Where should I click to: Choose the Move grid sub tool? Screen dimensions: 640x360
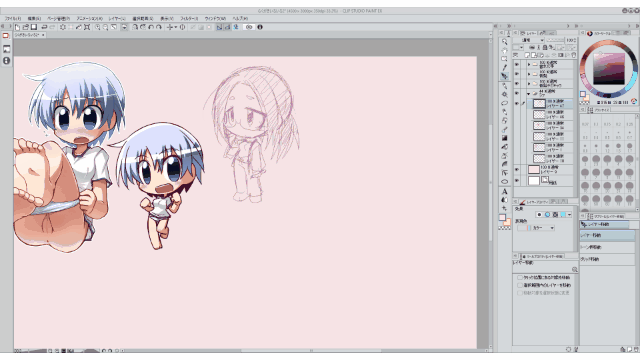coord(607,259)
